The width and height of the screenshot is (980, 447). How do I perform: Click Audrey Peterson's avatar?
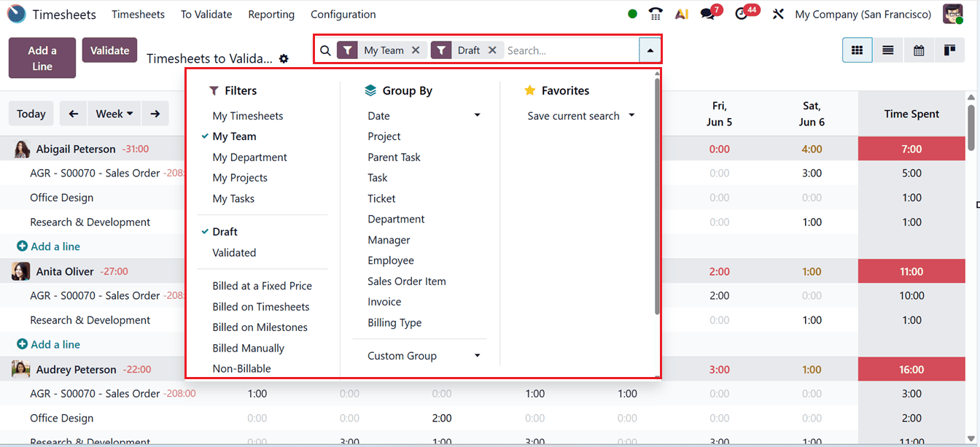[21, 369]
